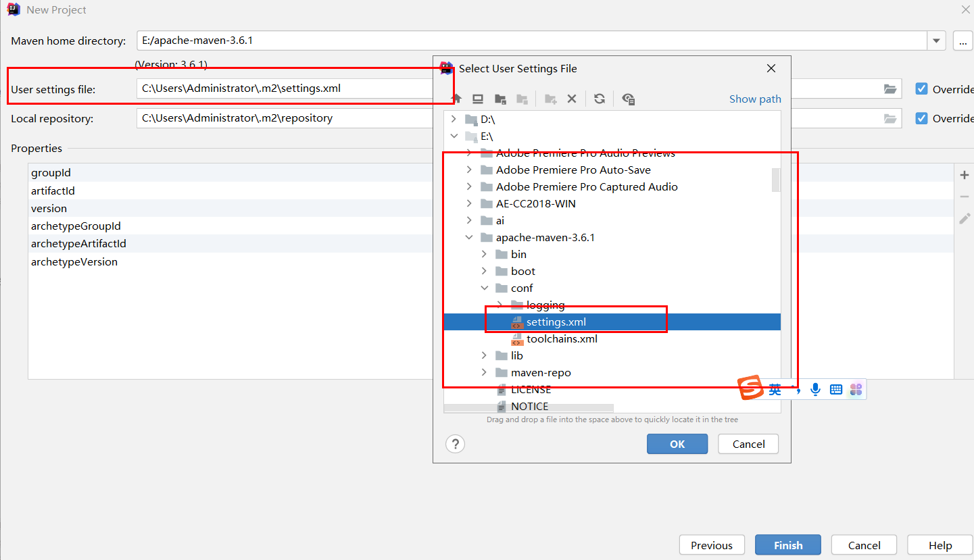Screen dimensions: 974x560
Task: Browse folder for User settings file
Action: click(x=890, y=89)
